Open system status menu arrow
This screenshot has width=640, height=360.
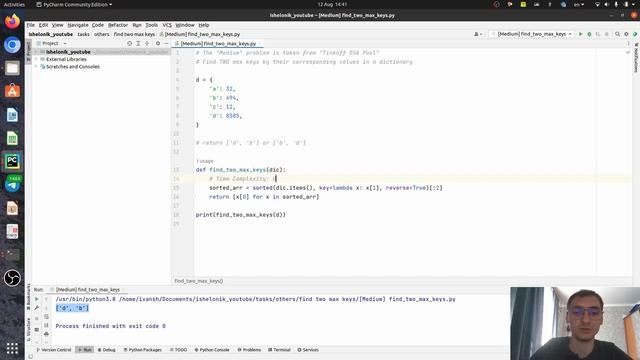click(633, 4)
